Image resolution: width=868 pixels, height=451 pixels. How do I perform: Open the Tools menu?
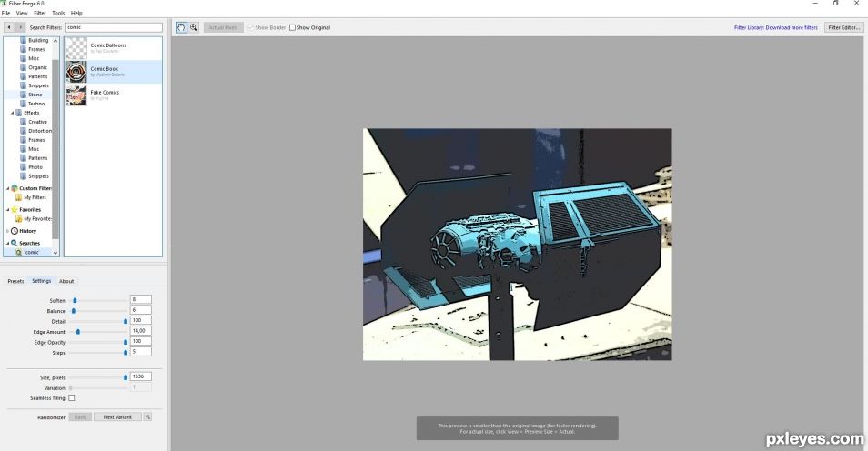pyautogui.click(x=58, y=13)
